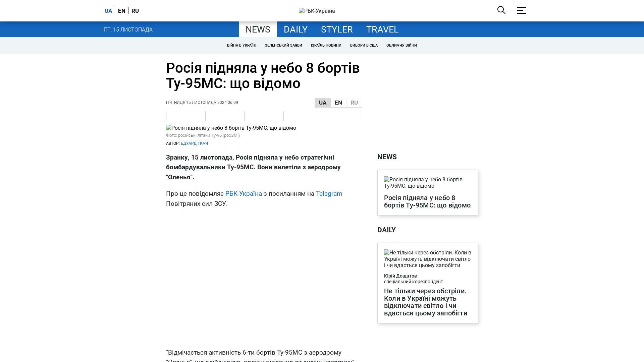The height and width of the screenshot is (362, 644).
Task: Open the TRAVEL section tab
Action: [x=382, y=29]
